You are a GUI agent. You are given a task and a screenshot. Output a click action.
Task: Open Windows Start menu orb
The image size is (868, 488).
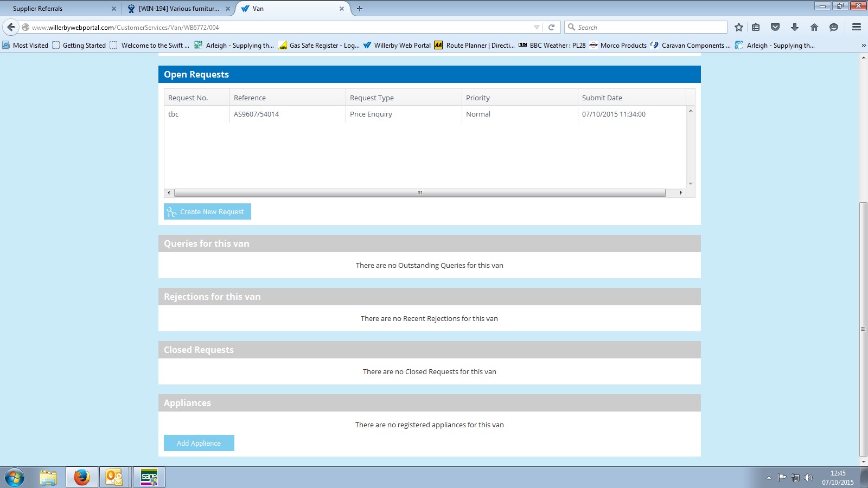pyautogui.click(x=15, y=477)
